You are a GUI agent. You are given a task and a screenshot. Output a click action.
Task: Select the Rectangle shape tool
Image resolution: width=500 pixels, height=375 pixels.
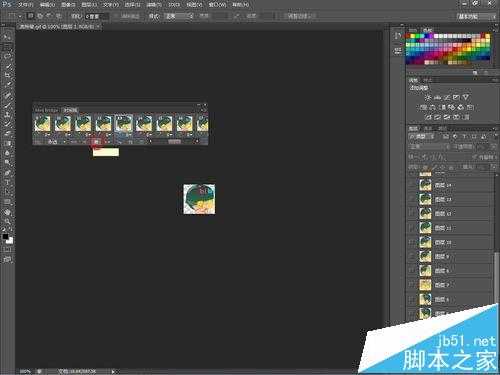tap(7, 202)
